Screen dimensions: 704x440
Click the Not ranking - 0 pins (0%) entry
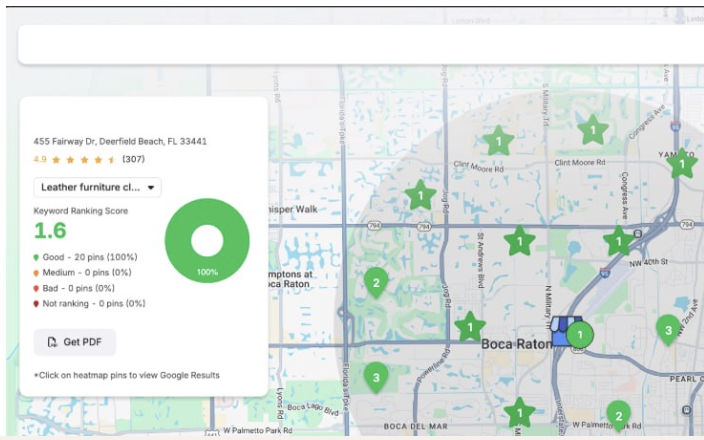click(89, 304)
